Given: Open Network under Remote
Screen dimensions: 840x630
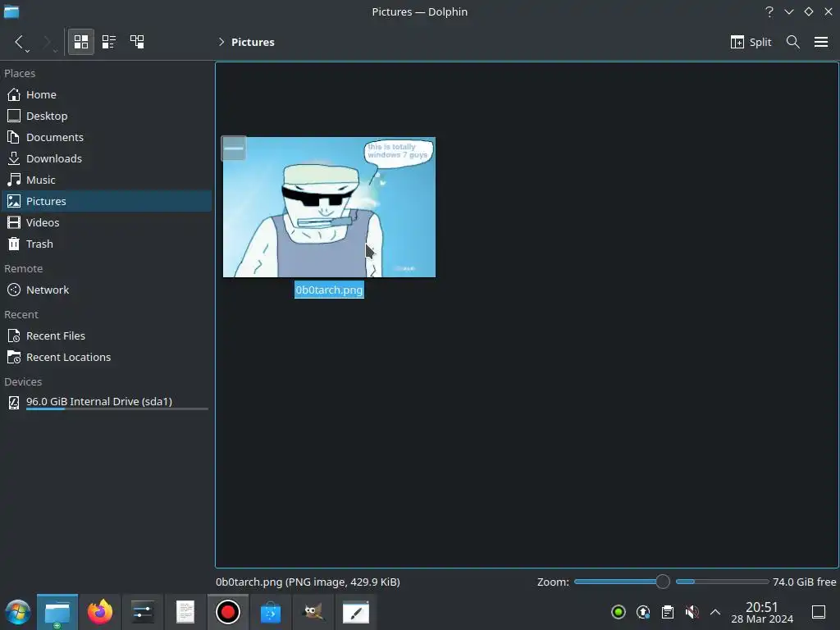Looking at the screenshot, I should [106, 290].
